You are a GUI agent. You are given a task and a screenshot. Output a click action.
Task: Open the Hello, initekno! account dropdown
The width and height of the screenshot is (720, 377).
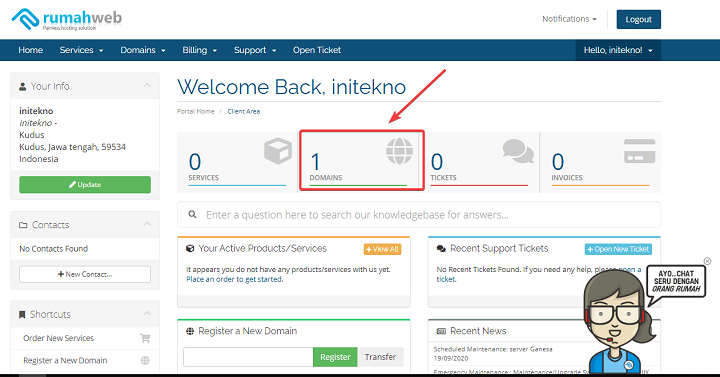coord(618,50)
